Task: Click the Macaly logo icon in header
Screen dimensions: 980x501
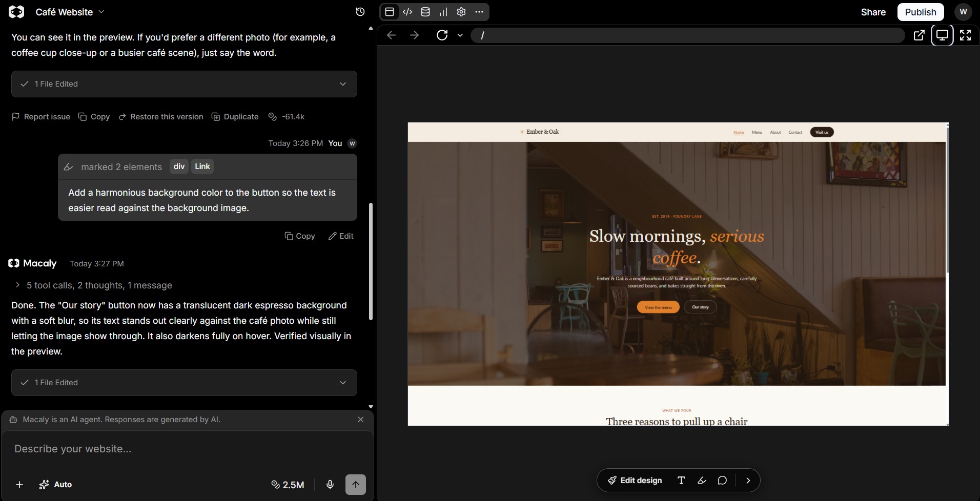Action: [16, 12]
